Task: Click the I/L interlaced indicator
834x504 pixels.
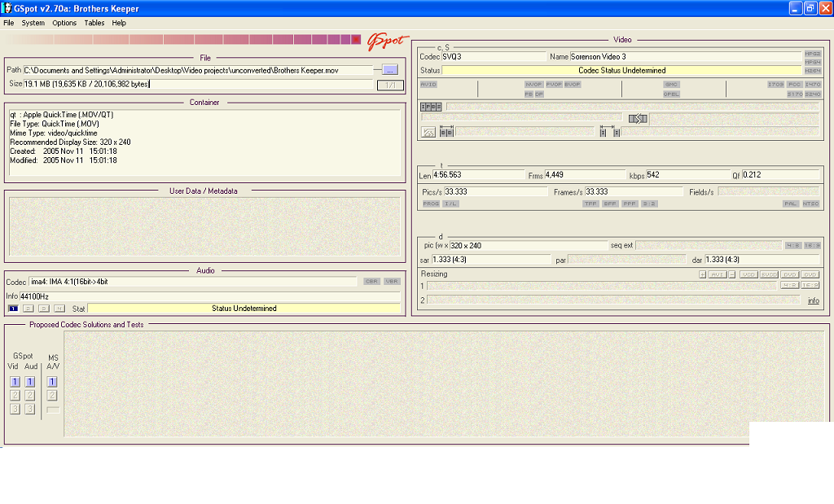Action: (x=450, y=204)
